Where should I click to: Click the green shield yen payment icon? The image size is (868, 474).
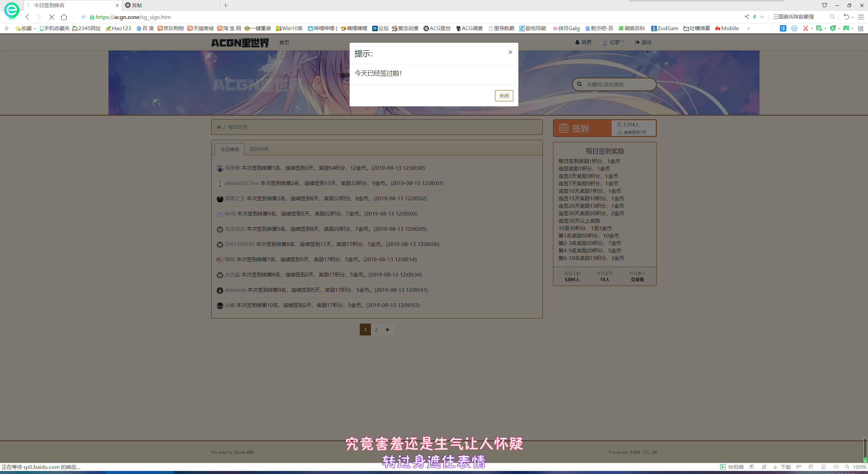[x=832, y=28]
